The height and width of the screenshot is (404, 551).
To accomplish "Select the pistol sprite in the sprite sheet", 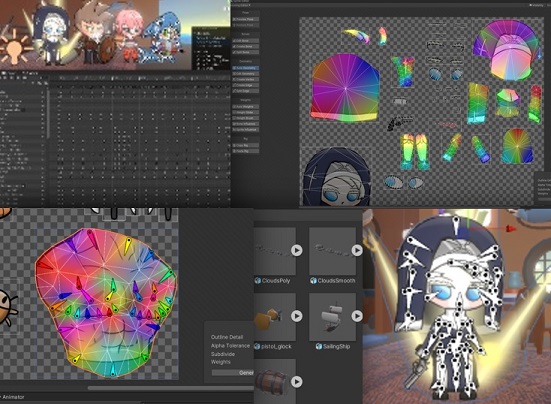I will point(400,123).
